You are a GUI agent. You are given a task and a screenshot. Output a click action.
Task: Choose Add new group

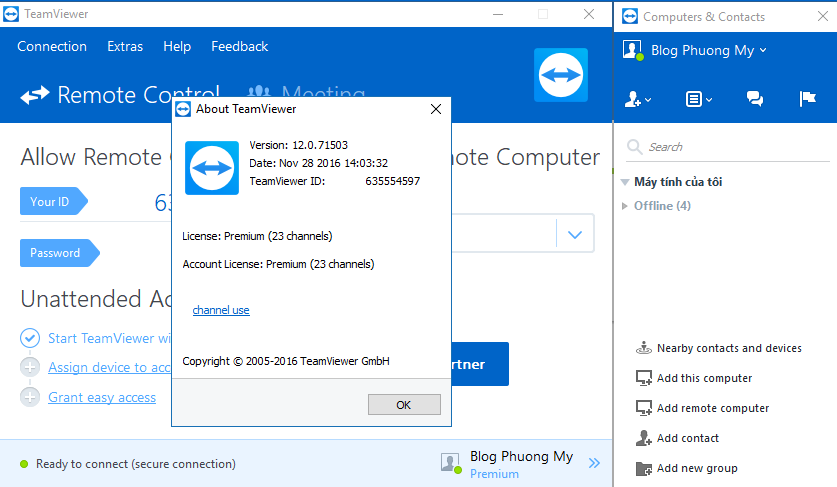(x=697, y=468)
